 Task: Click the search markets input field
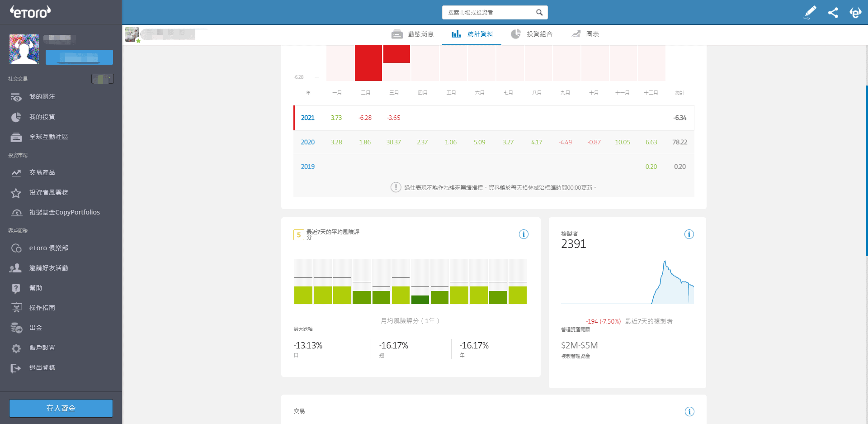click(x=488, y=13)
